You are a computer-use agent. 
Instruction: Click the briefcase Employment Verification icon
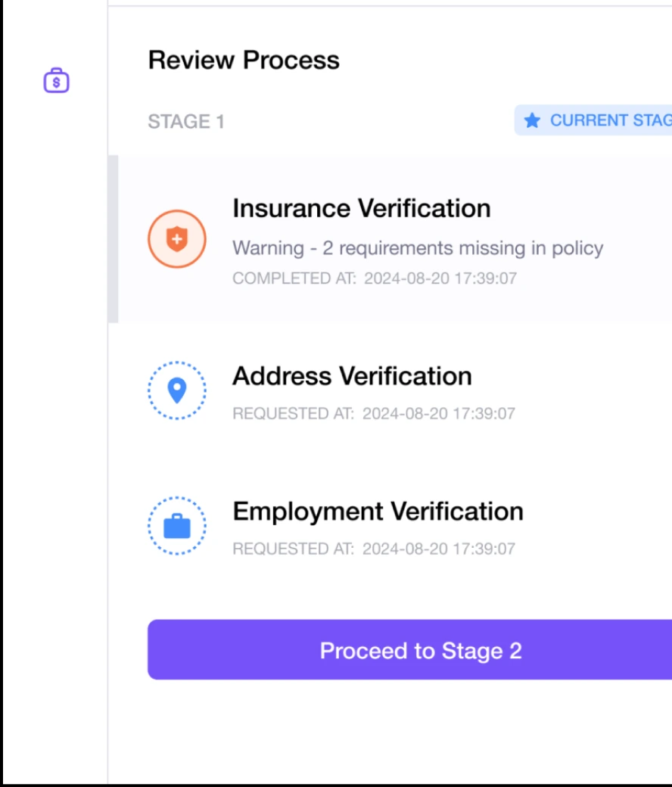click(x=176, y=526)
